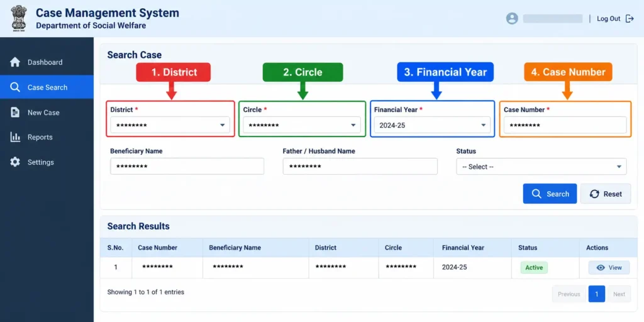
Task: Click the refresh icon in Reset button
Action: tap(594, 194)
